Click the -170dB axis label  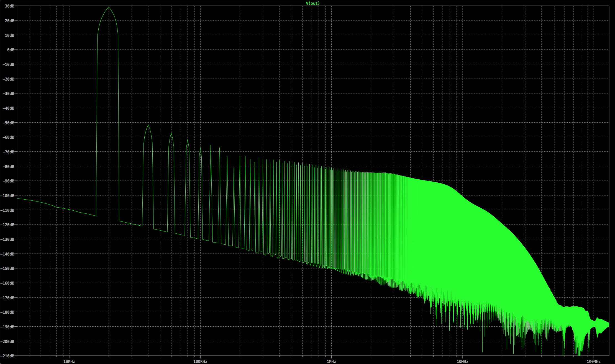[x=7, y=298]
